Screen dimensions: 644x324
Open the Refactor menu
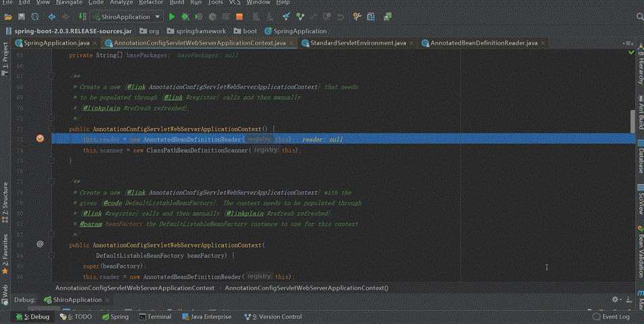click(x=151, y=2)
